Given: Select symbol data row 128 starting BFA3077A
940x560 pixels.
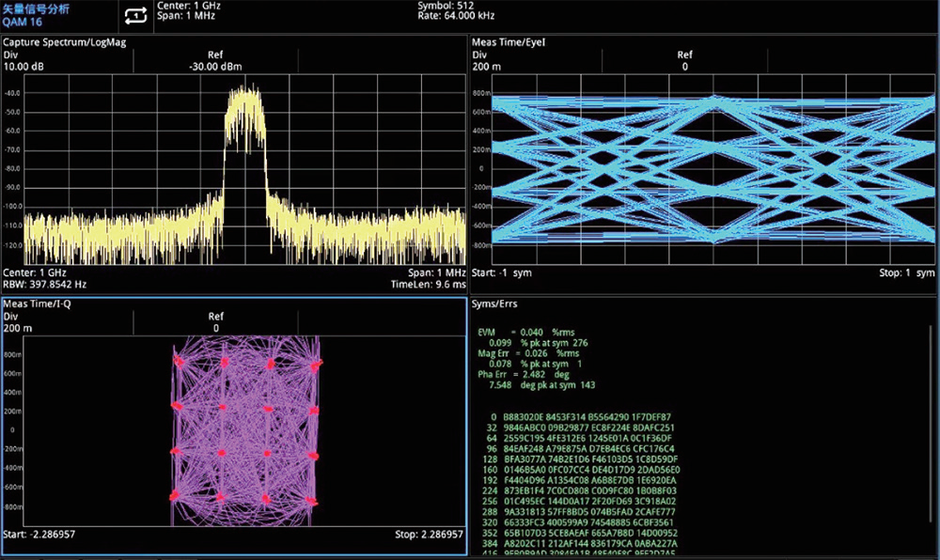Looking at the screenshot, I should click(x=580, y=459).
